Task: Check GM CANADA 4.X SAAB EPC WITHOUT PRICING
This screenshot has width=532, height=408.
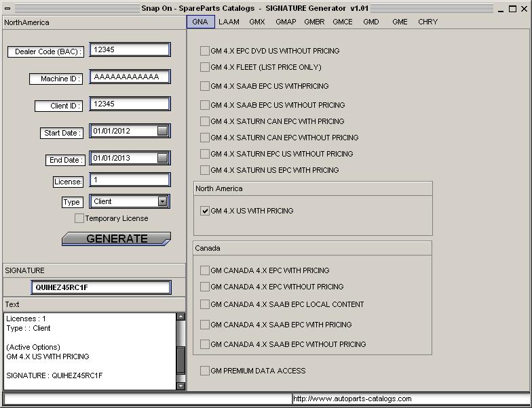Action: (x=205, y=344)
